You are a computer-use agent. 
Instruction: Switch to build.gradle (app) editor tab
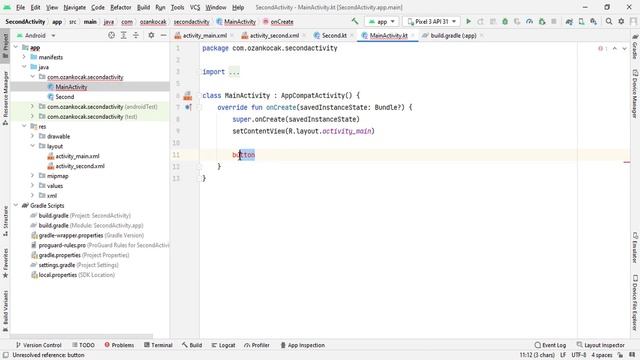point(453,36)
